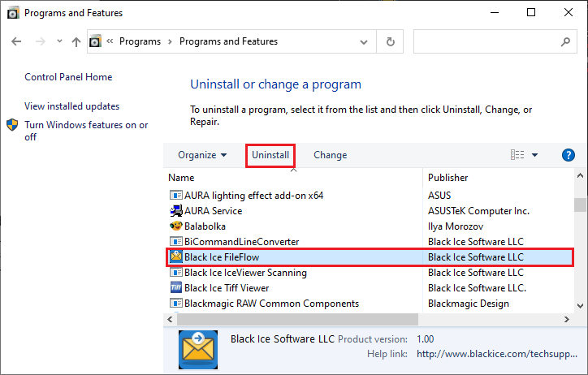Viewport: 588px width, 375px height.
Task: Open the view options dropdown arrow
Action: tap(534, 155)
